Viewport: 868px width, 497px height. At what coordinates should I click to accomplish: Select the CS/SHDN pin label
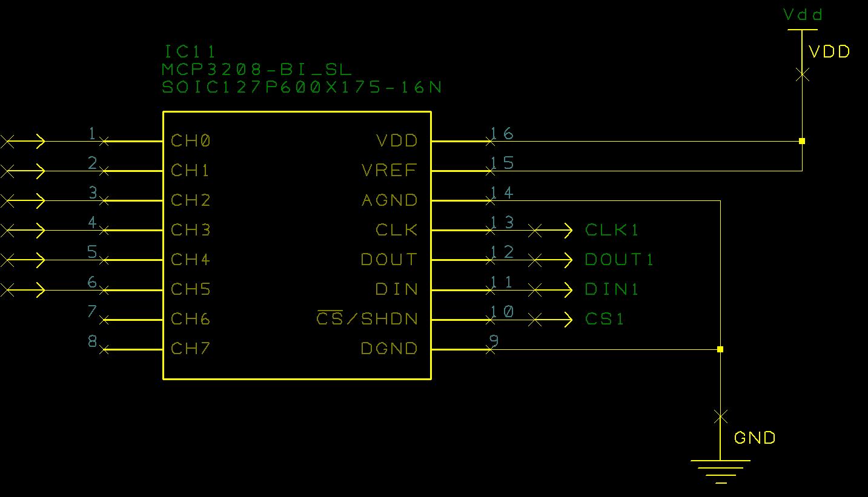(367, 318)
